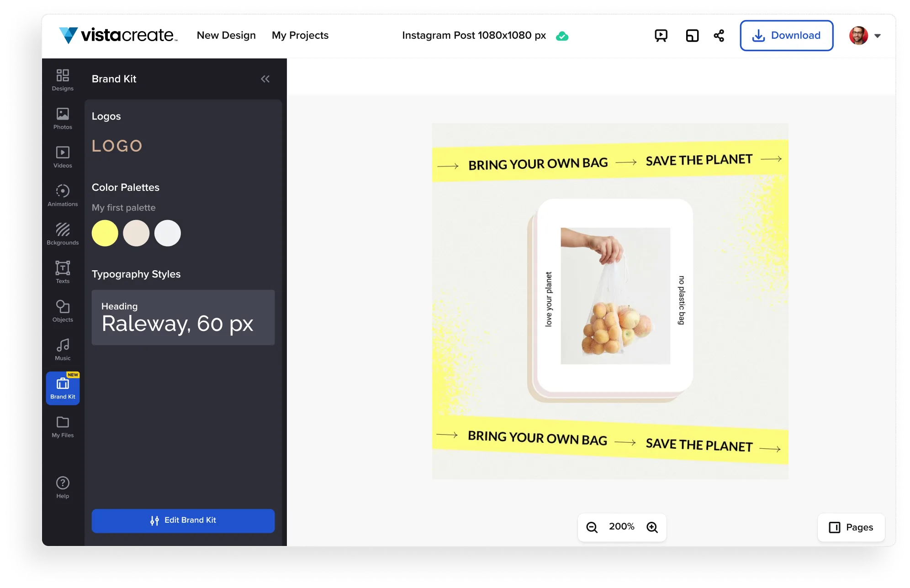
Task: Open the Videos sidebar panel
Action: pos(63,157)
